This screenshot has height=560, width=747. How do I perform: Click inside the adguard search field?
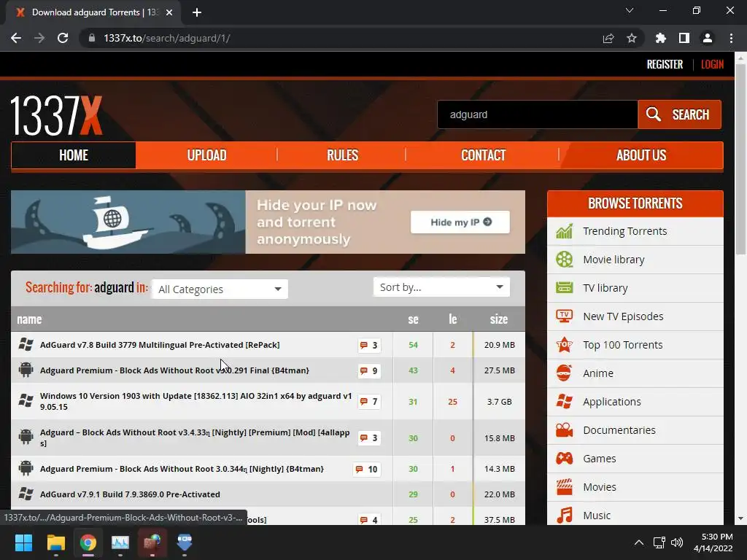[x=538, y=114]
